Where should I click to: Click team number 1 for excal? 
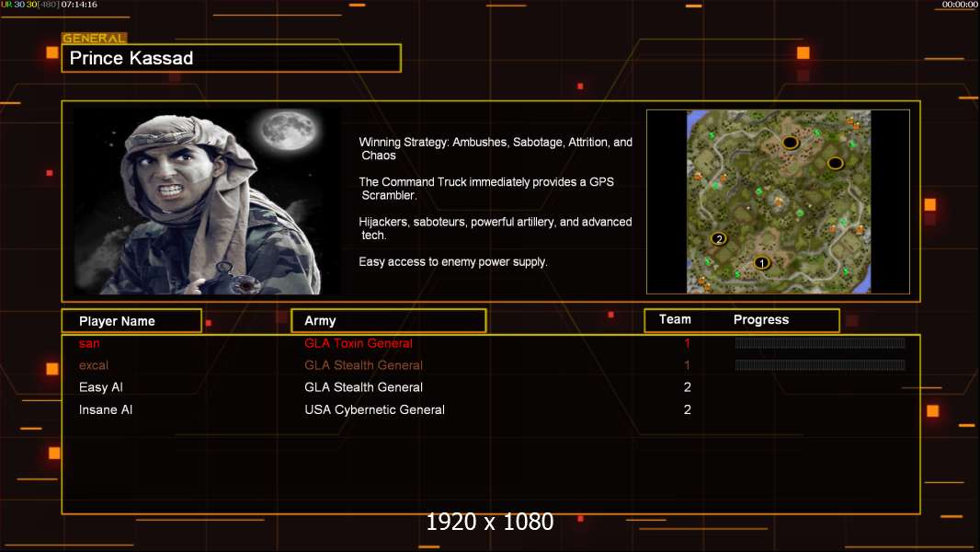(x=687, y=365)
